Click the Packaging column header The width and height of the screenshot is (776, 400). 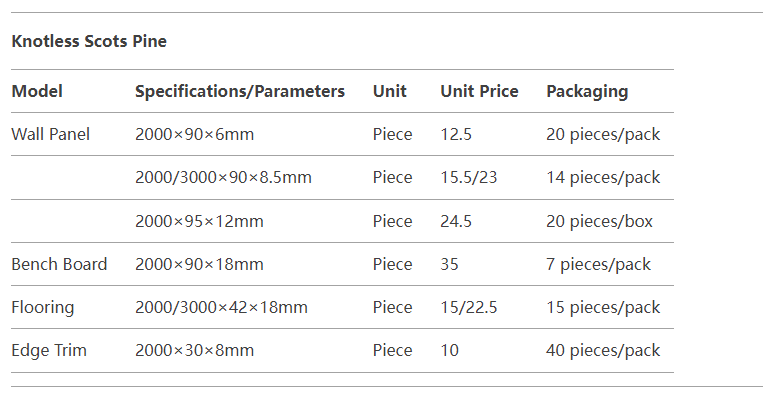tap(587, 92)
